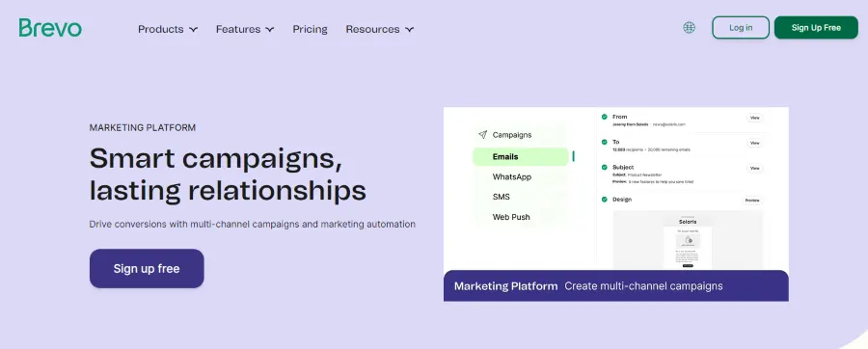The width and height of the screenshot is (868, 349).
Task: Open the language globe icon
Action: pos(690,28)
